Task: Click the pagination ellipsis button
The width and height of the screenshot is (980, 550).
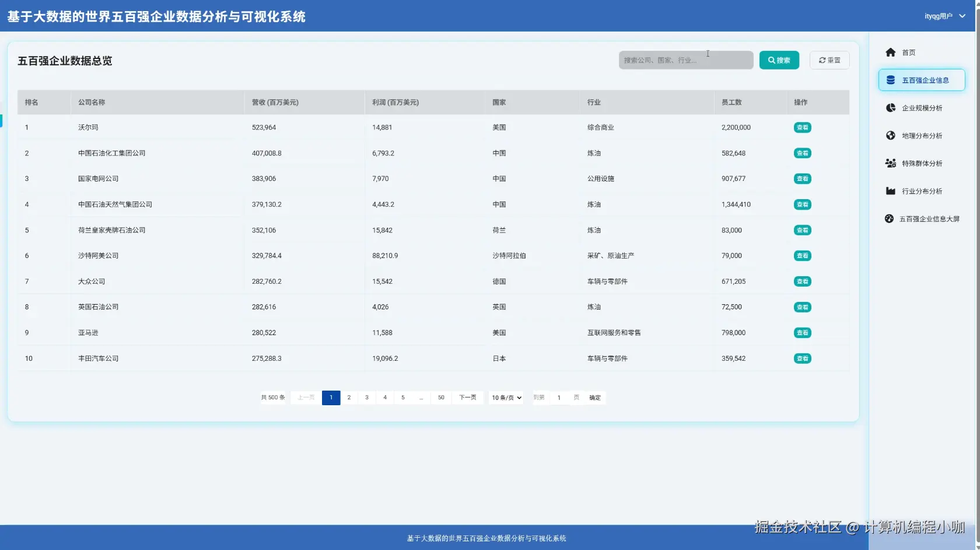Action: pyautogui.click(x=421, y=398)
